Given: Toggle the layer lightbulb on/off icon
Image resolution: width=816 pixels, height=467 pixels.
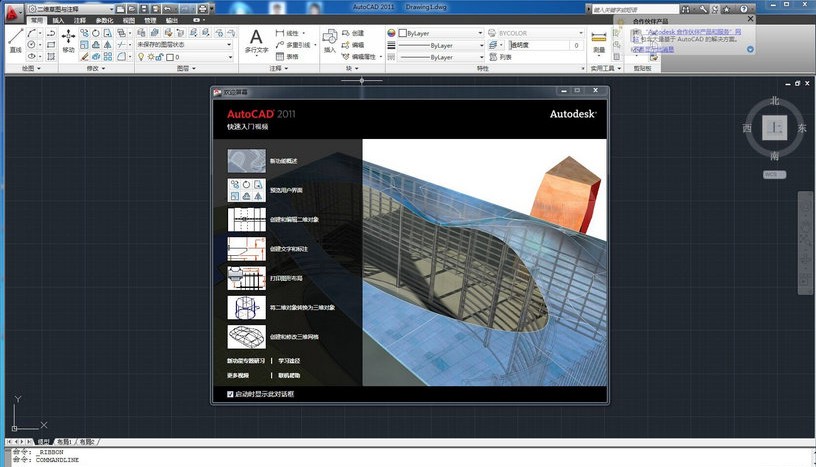Looking at the screenshot, I should pos(140,57).
